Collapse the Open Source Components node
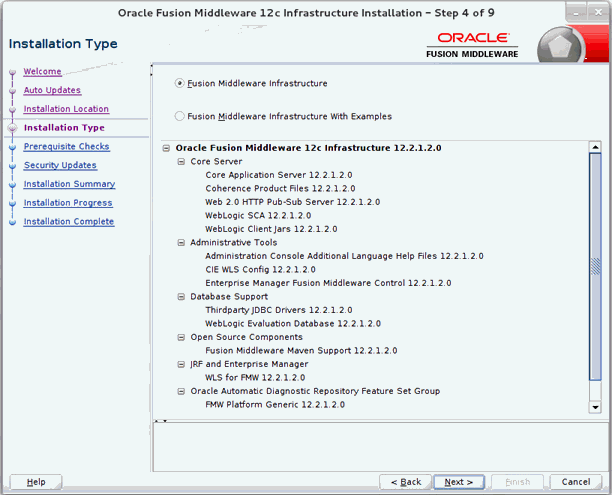This screenshot has width=612, height=495. coord(181,337)
